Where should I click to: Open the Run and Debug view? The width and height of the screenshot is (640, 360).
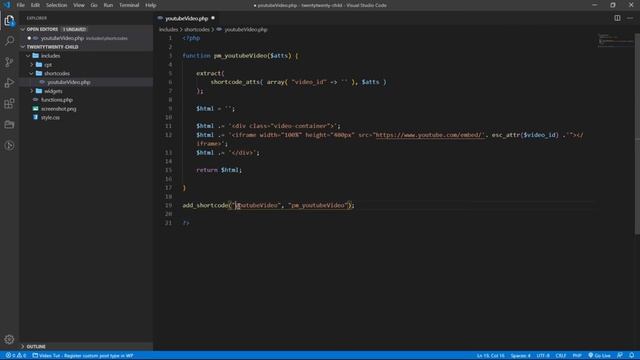point(9,82)
